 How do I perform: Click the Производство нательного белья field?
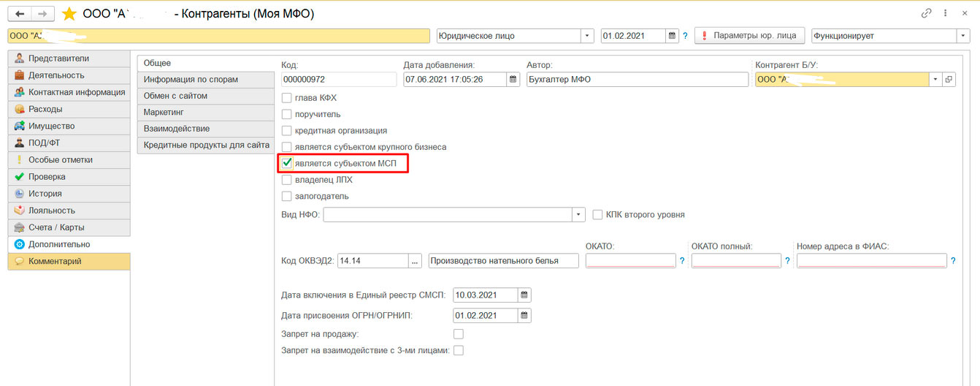coord(504,261)
